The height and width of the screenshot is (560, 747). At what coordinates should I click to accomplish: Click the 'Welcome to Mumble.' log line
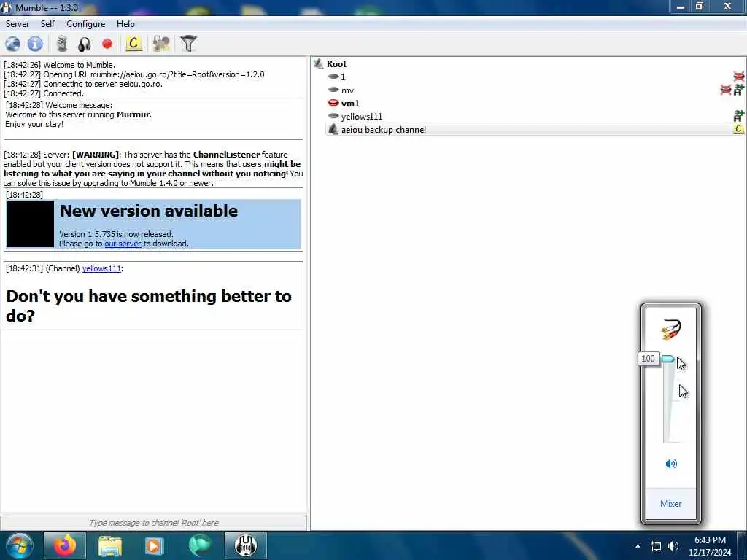click(60, 65)
